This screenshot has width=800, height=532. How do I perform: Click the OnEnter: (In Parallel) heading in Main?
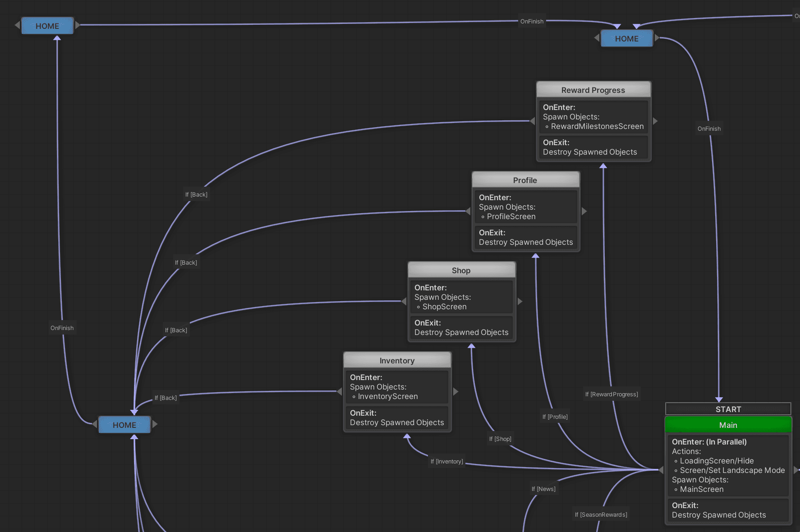coord(709,442)
